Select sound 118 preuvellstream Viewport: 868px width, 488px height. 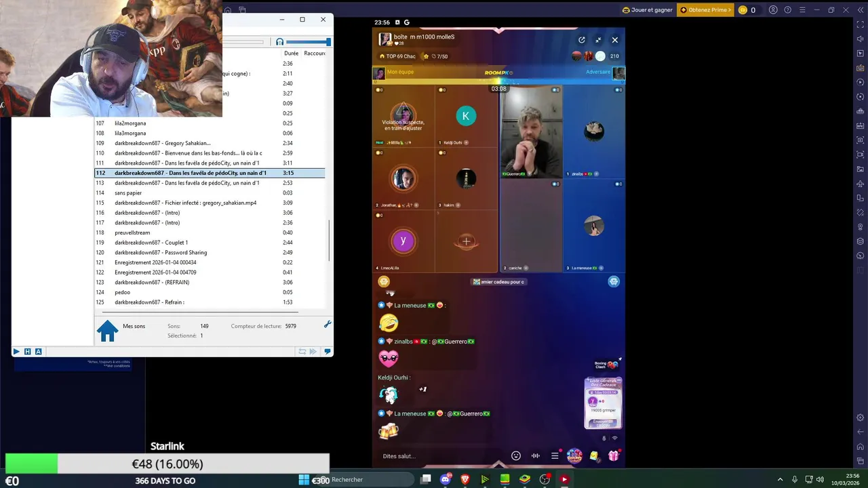[210, 232]
